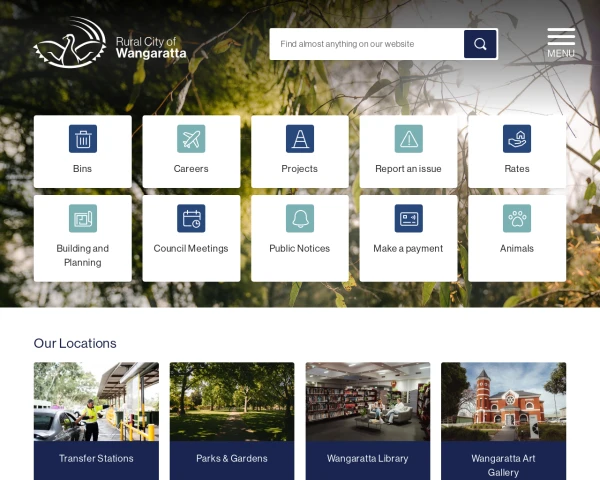
Task: Open the Rates house-in-hand icon
Action: click(517, 139)
